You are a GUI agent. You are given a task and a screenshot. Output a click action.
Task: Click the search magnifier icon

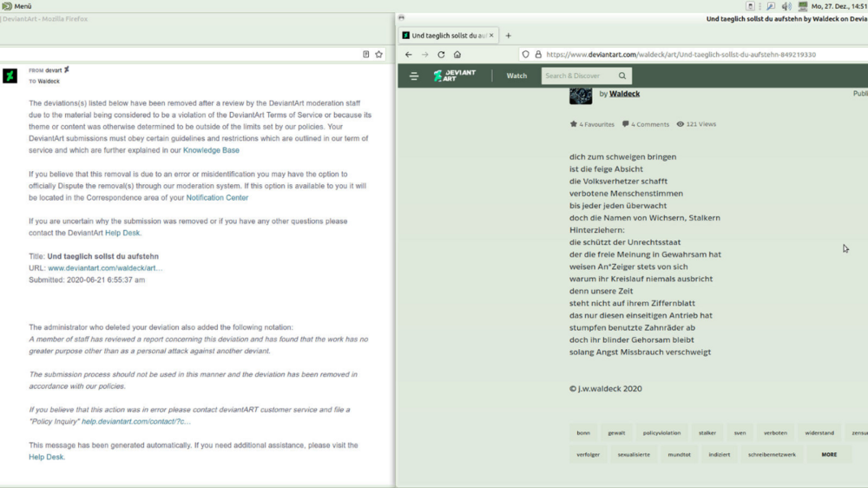pos(622,76)
